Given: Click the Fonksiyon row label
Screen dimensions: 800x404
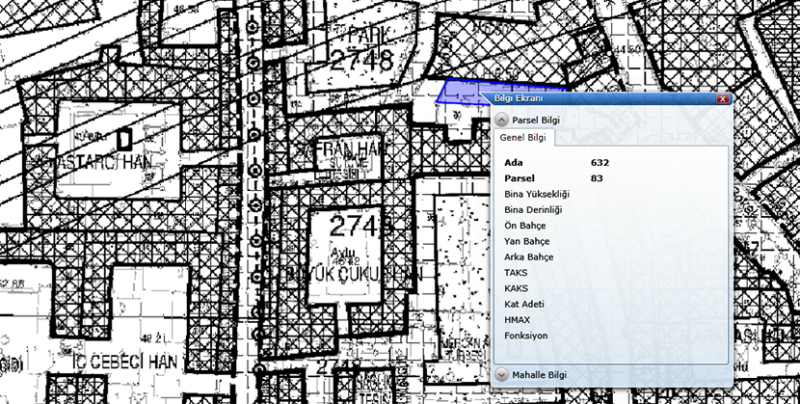Looking at the screenshot, I should click(526, 336).
